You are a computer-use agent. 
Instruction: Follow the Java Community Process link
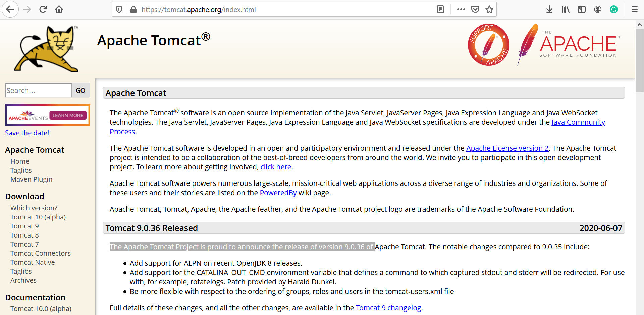click(578, 122)
